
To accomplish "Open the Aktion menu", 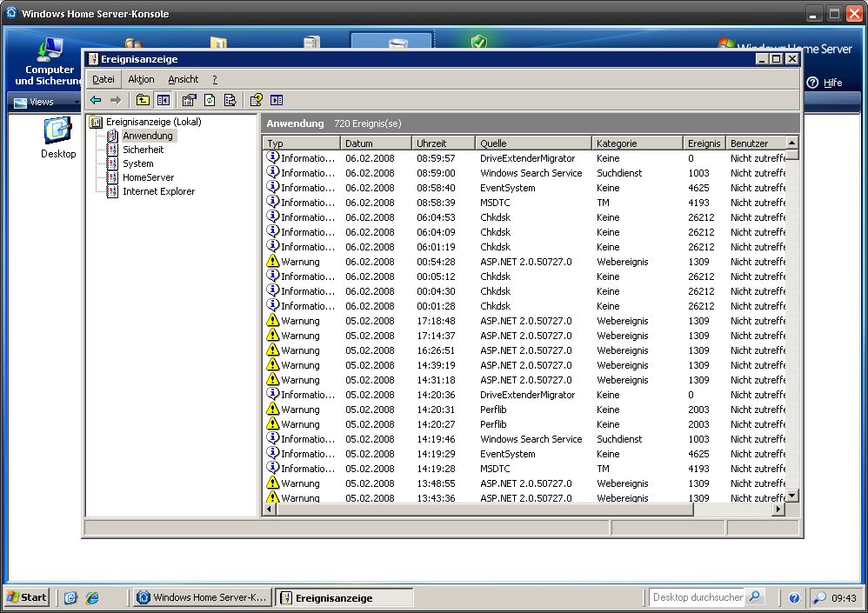I will (141, 80).
